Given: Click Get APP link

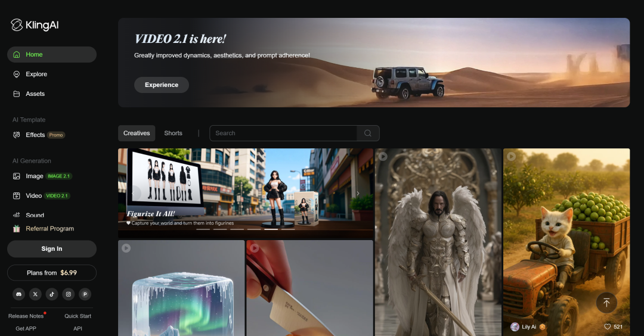Looking at the screenshot, I should tap(26, 329).
